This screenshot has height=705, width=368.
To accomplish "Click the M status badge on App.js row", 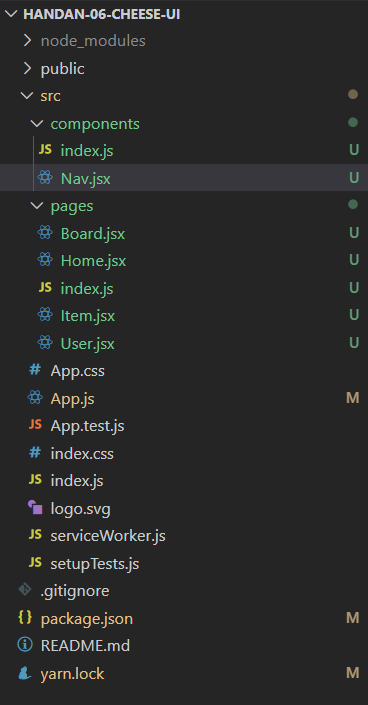I will click(x=353, y=398).
